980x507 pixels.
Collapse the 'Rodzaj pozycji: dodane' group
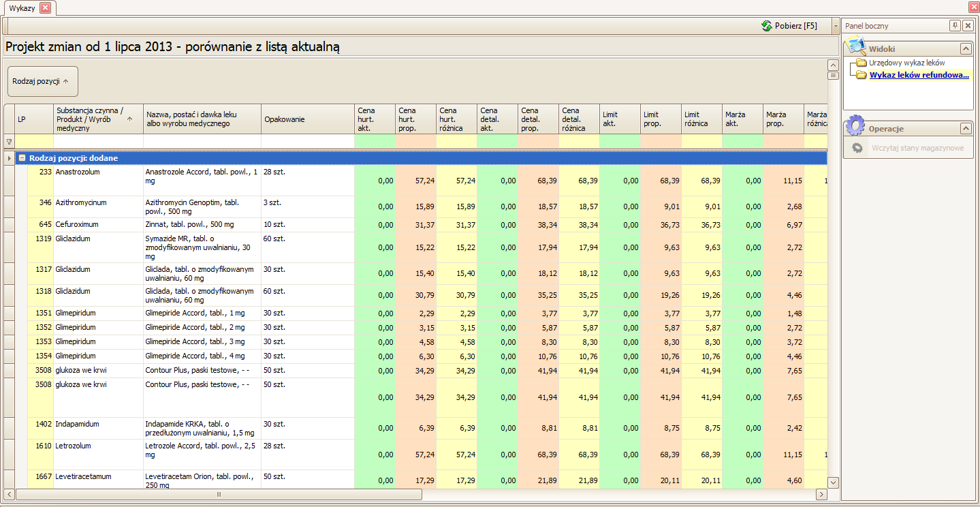coord(22,158)
